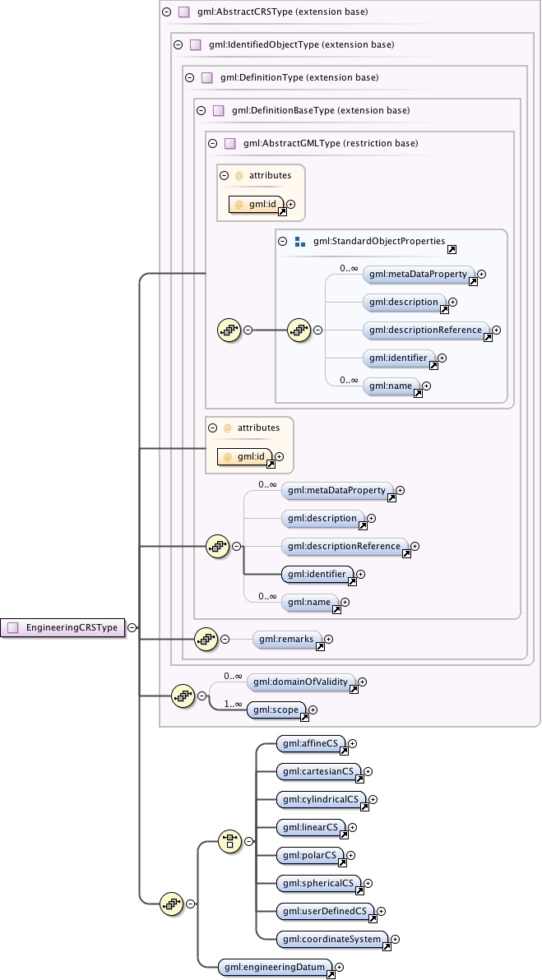Click the gml:DefinitionBaseType complex type icon
Viewport: 542px width, 980px height.
218,111
